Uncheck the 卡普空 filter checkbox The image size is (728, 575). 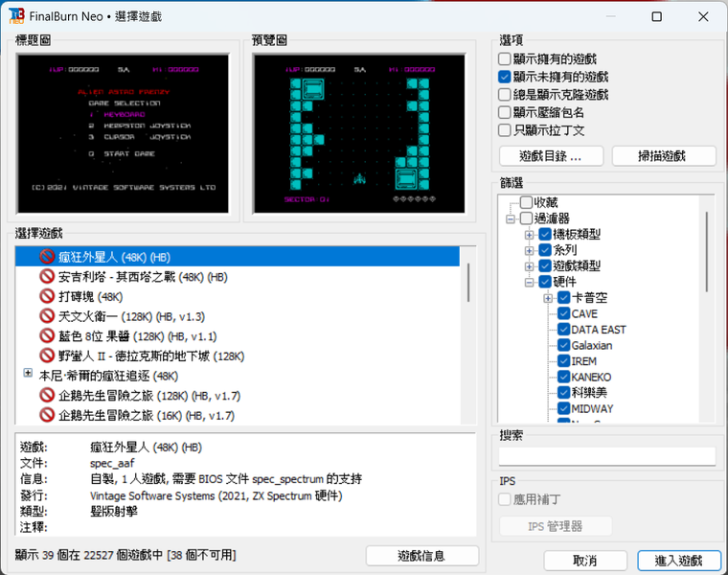pyautogui.click(x=563, y=298)
